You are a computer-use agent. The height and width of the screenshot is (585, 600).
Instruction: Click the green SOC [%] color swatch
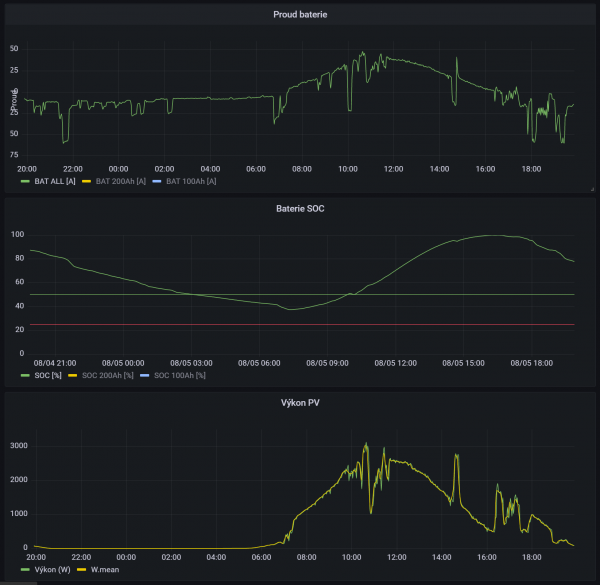(x=25, y=375)
